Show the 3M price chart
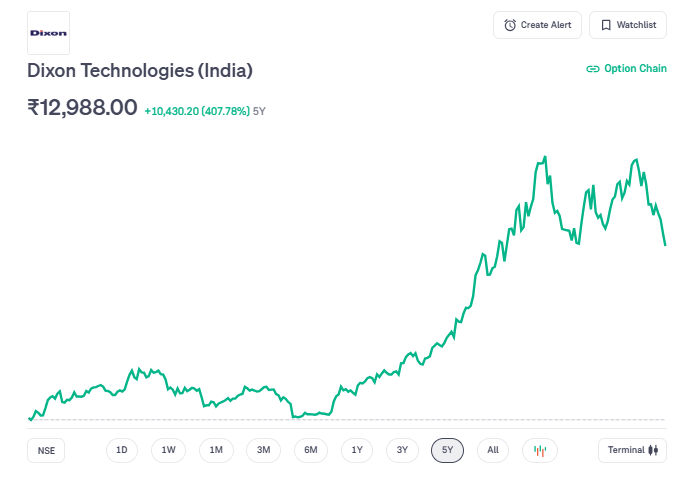The image size is (693, 490). 263,450
